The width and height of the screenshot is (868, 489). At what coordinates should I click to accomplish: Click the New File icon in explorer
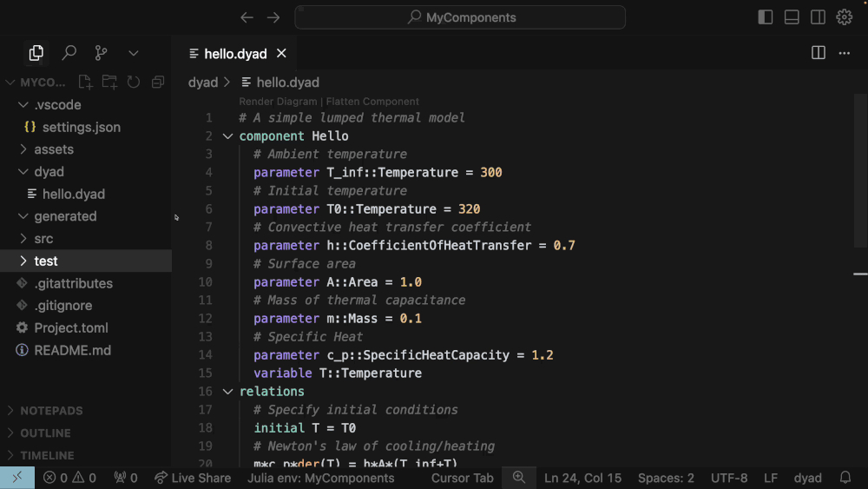[x=85, y=83]
